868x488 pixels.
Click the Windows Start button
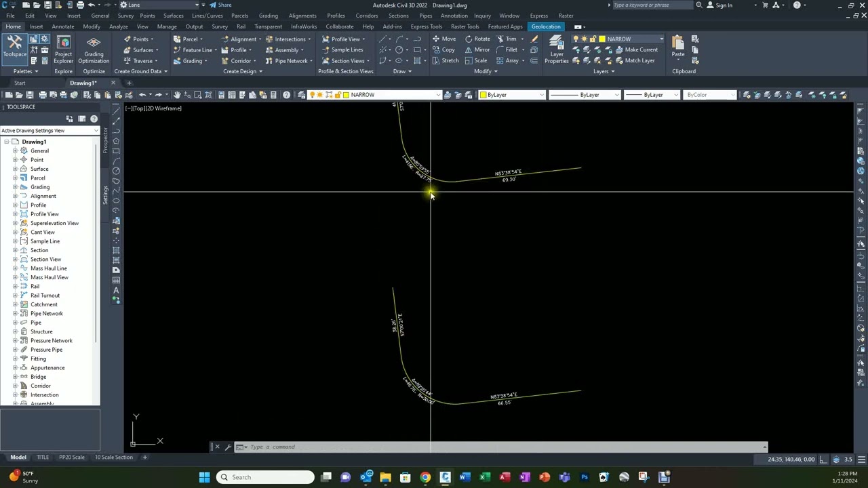coord(203,477)
